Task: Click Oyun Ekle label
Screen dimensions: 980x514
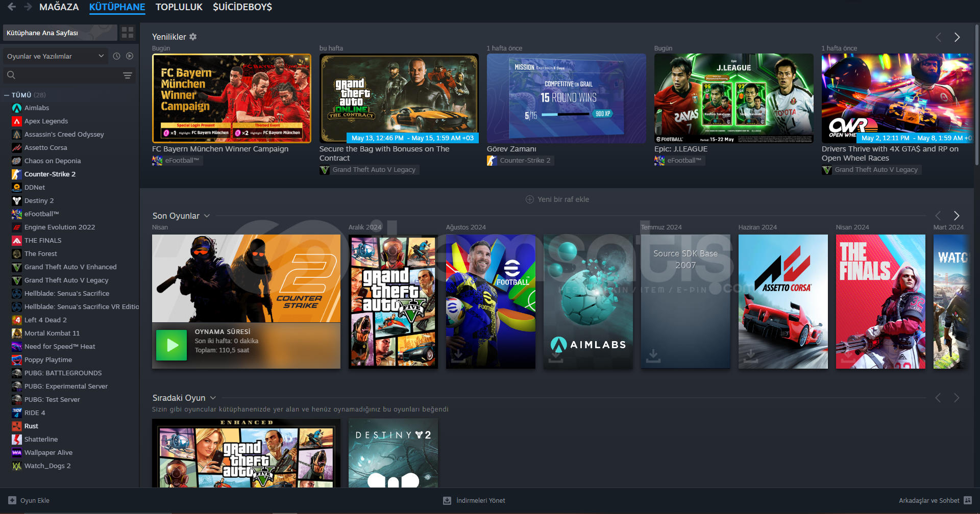Action: click(35, 501)
